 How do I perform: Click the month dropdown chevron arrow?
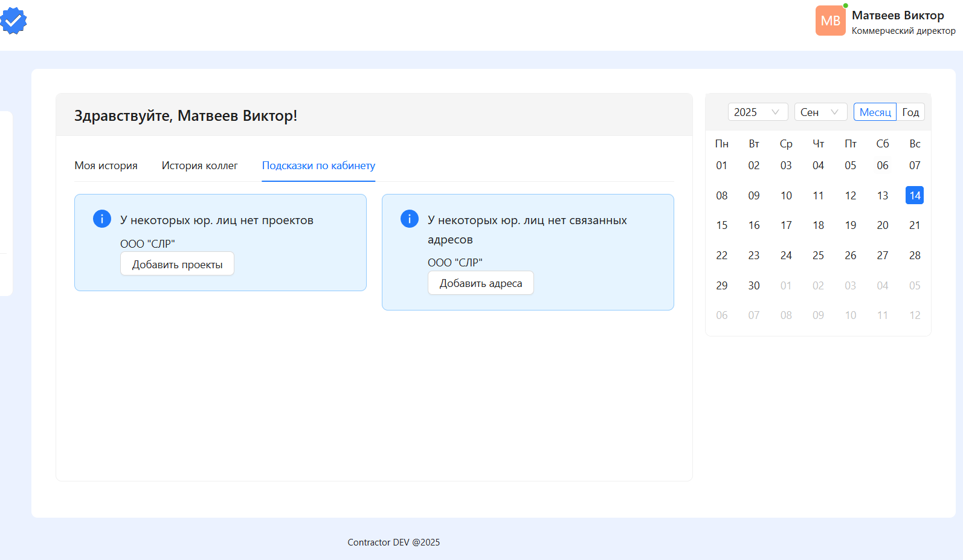coord(834,112)
